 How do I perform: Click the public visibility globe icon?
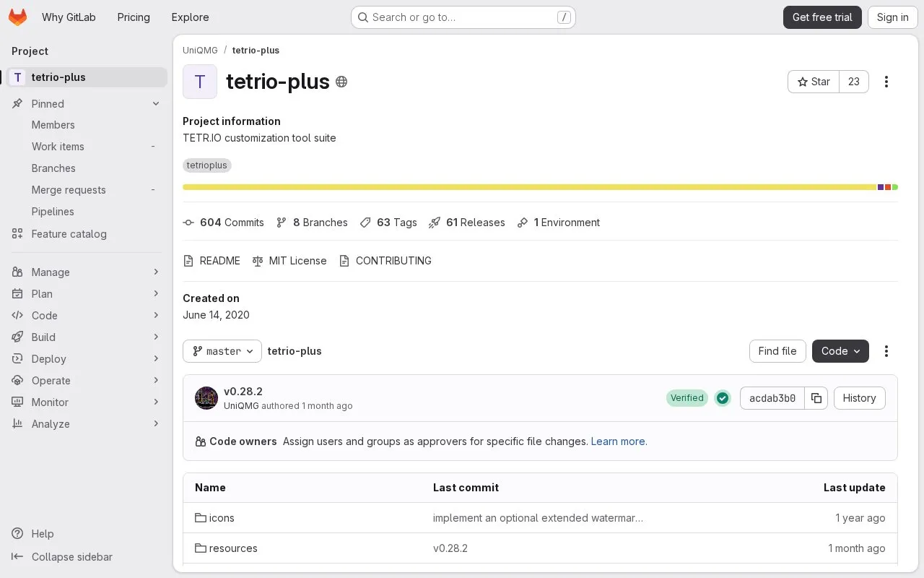click(x=341, y=82)
